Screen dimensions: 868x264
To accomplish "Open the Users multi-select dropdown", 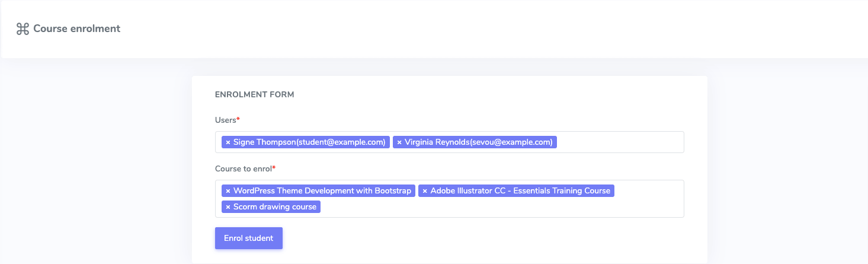I will [619, 142].
